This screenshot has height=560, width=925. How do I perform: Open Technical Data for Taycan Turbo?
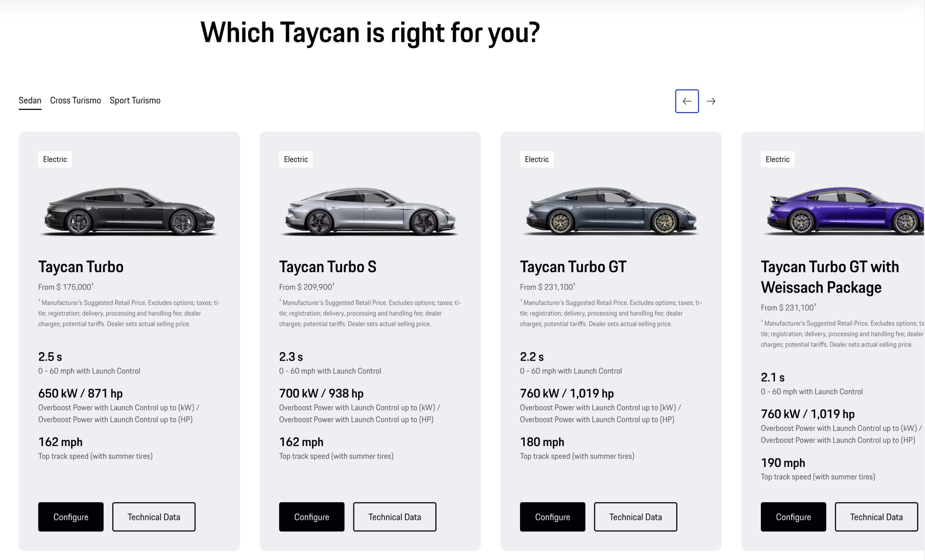point(154,517)
